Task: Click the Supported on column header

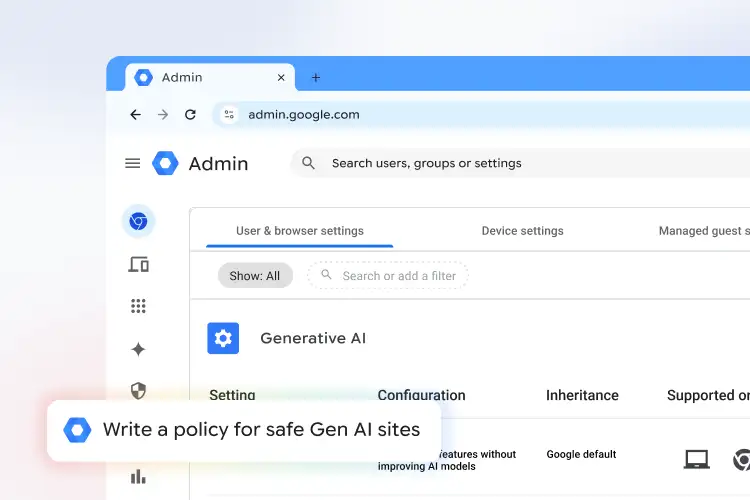Action: click(x=708, y=395)
